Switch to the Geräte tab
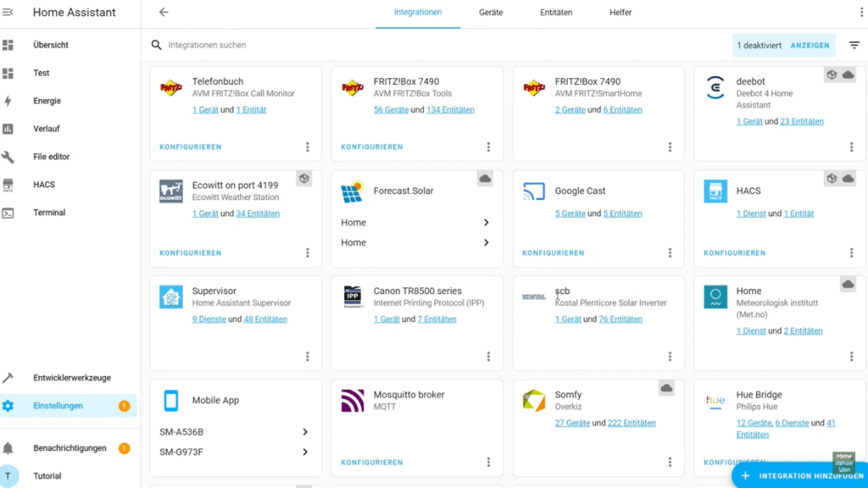868x488 pixels. 491,13
